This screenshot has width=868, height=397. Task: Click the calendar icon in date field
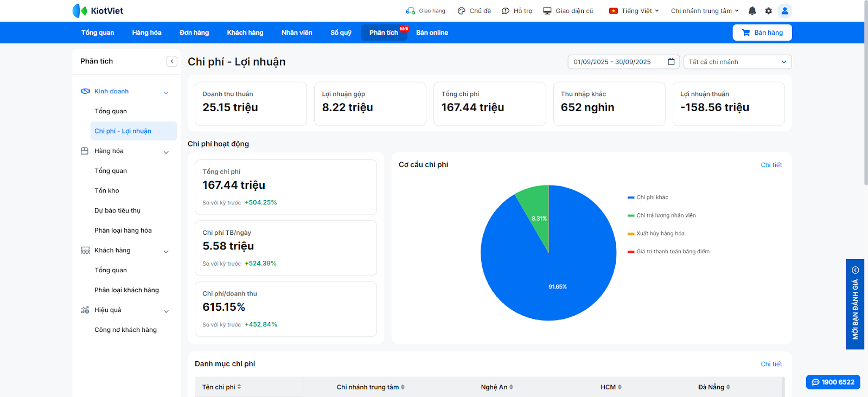point(671,62)
